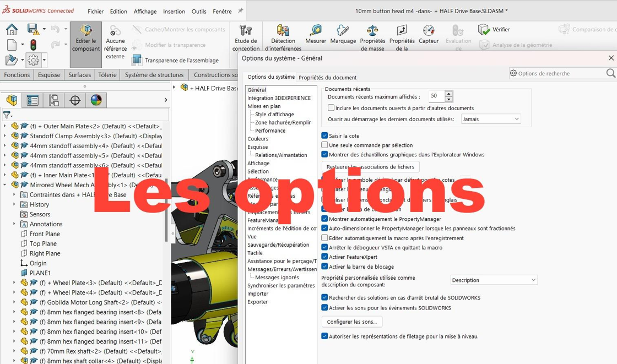Click the search magnifier in options dialog

click(x=610, y=73)
